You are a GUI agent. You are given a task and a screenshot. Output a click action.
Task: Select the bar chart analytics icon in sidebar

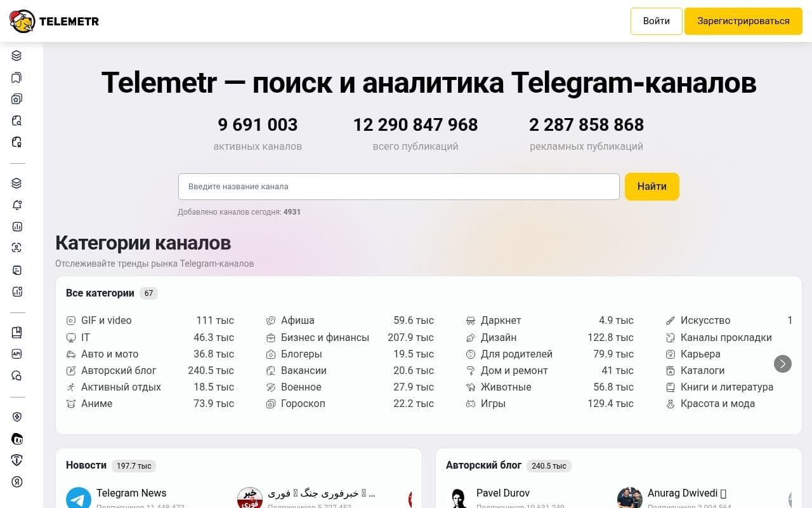pos(17,226)
